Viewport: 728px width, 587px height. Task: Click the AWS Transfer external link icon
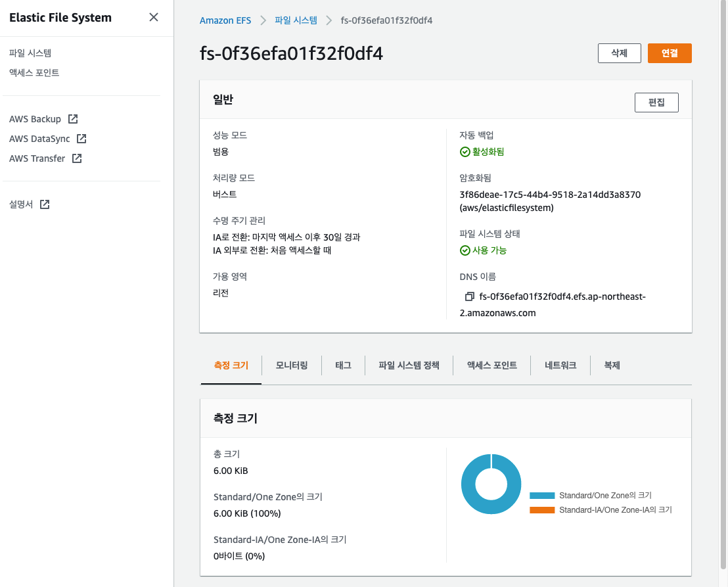tap(77, 158)
